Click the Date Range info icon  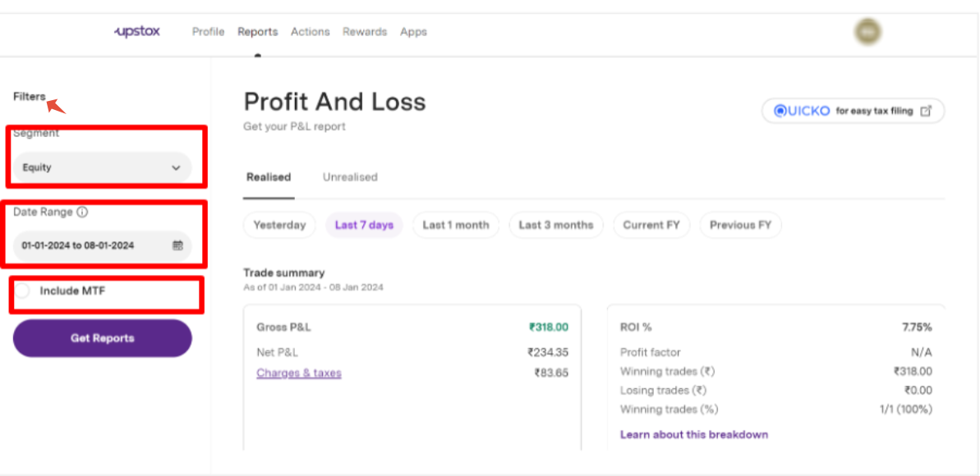[x=82, y=213]
